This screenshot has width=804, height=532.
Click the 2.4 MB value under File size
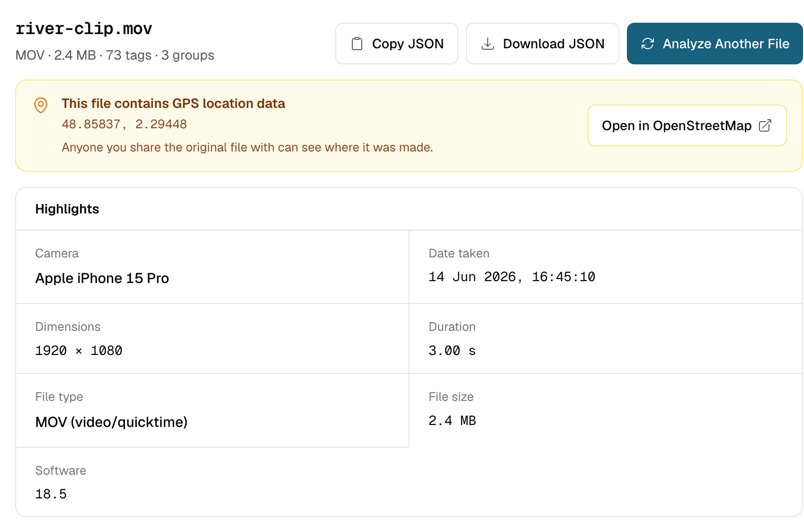click(452, 421)
